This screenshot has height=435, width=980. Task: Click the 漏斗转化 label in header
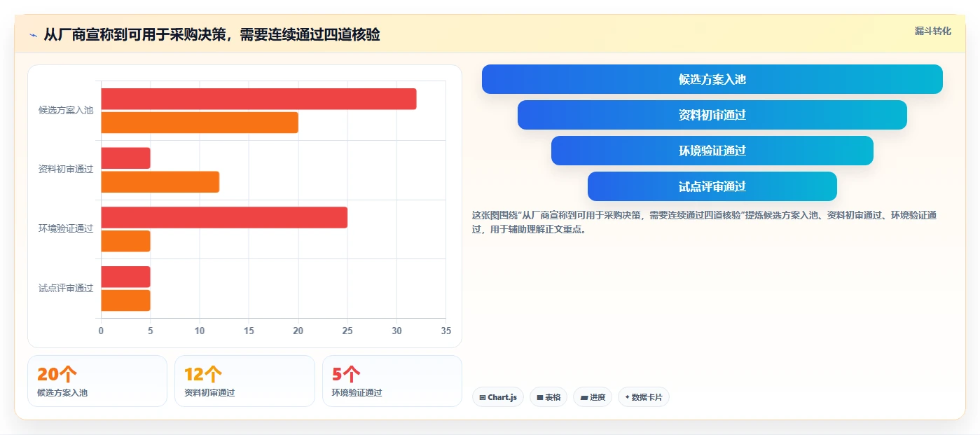(x=932, y=31)
